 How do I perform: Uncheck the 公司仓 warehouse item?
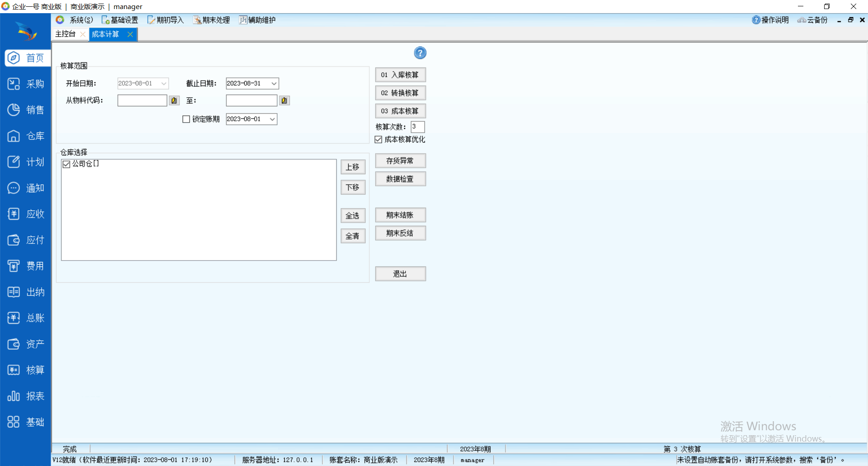[67, 164]
